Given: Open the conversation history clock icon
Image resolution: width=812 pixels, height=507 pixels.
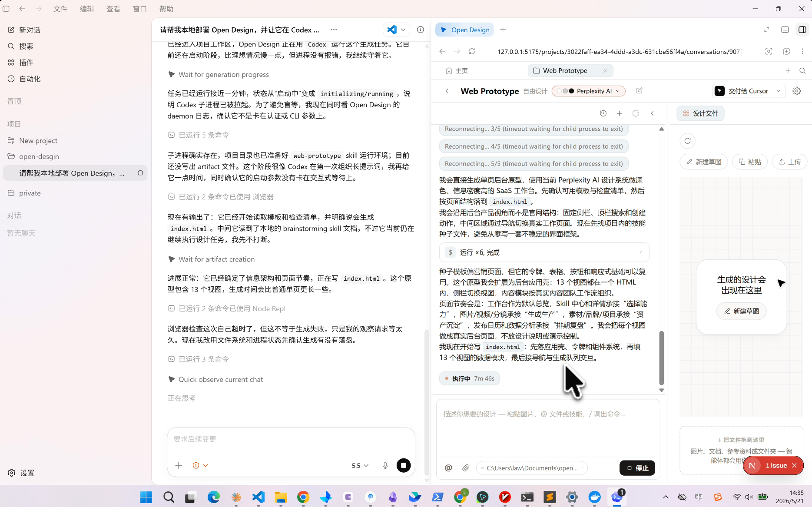Looking at the screenshot, I should click(603, 113).
